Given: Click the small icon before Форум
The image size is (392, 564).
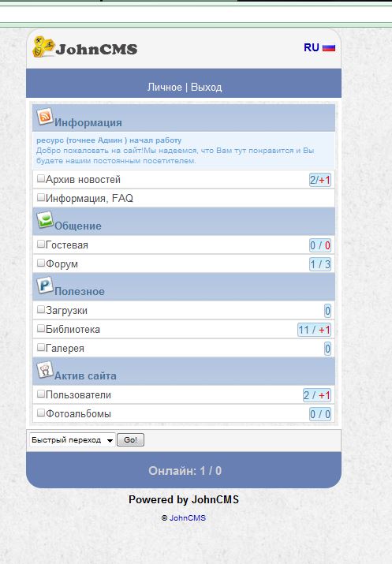Looking at the screenshot, I should (x=41, y=263).
